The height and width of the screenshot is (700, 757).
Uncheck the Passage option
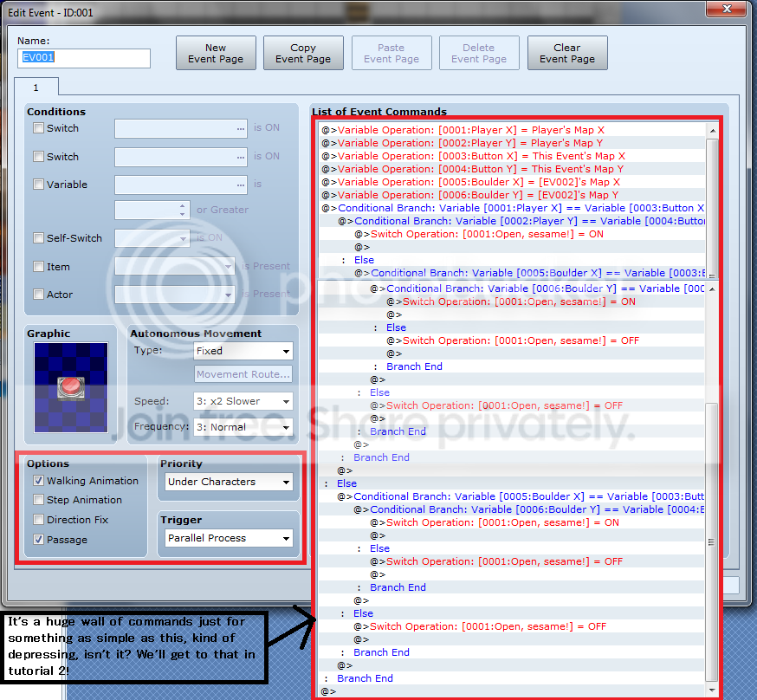coord(39,539)
